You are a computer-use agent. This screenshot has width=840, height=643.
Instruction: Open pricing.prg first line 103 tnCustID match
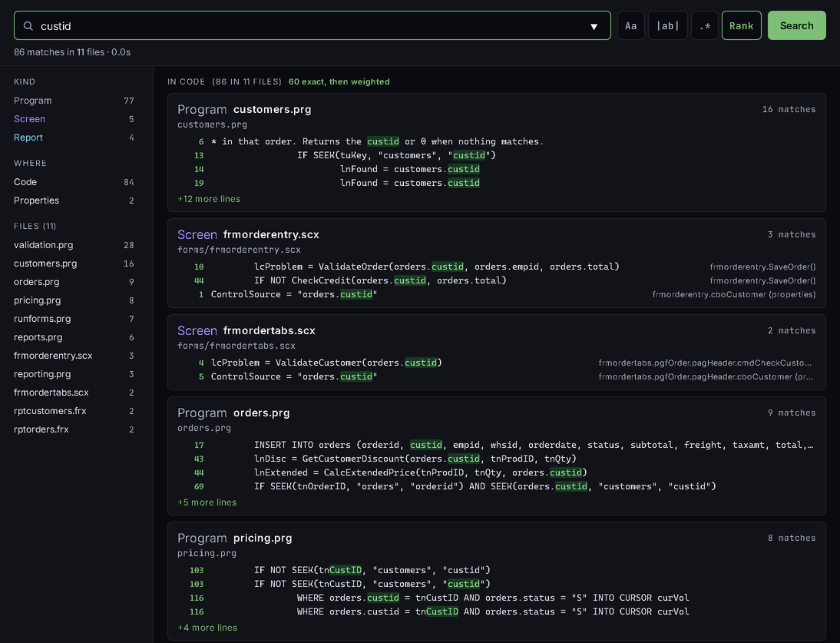[497, 570]
